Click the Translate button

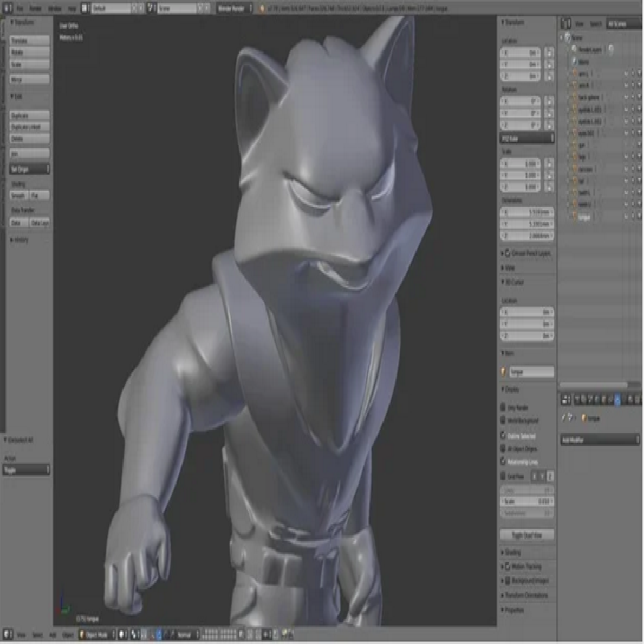coord(30,39)
